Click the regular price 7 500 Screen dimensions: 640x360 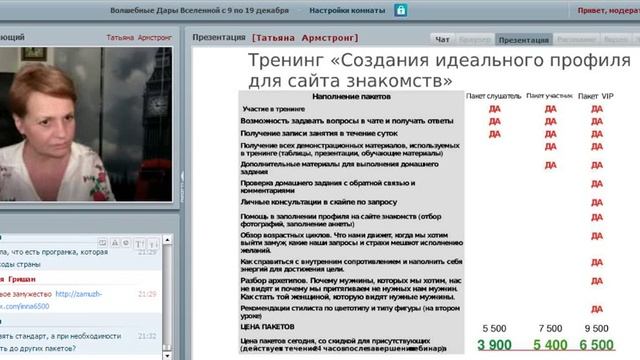coord(550,329)
